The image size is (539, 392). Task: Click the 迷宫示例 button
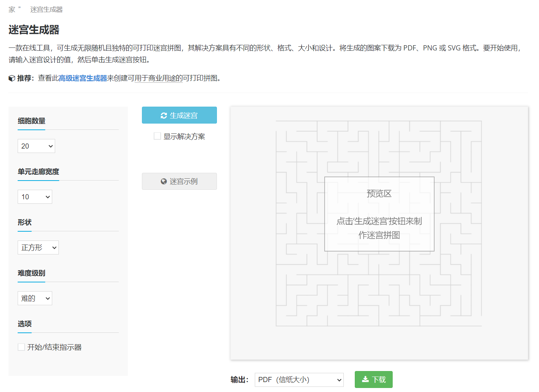click(179, 181)
